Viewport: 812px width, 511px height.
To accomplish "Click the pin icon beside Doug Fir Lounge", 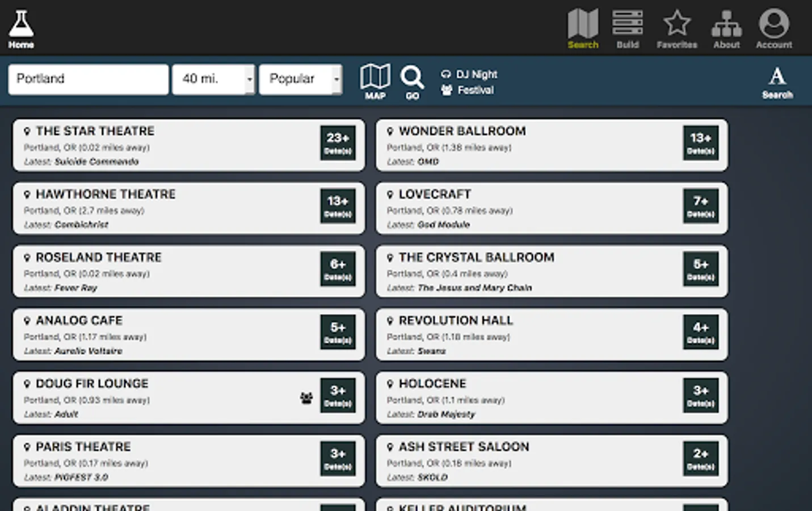I will click(x=27, y=383).
